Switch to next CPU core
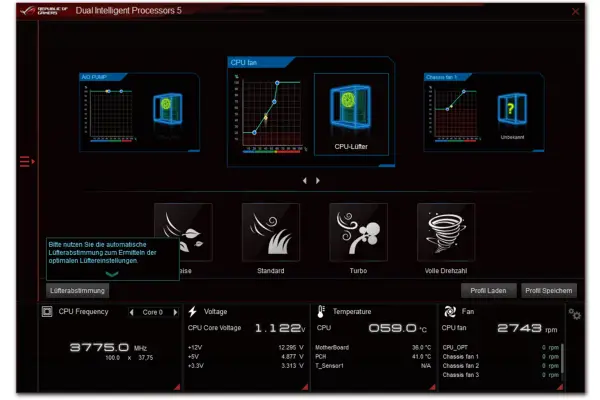 tap(175, 312)
